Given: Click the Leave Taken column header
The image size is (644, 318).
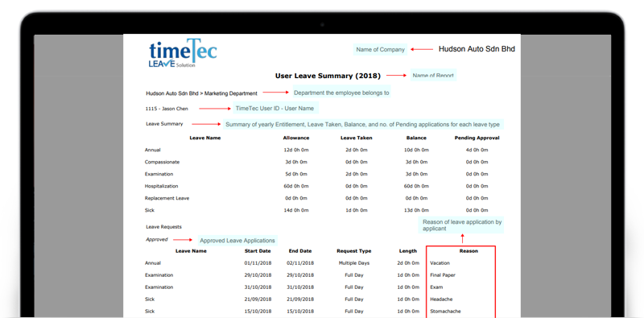Looking at the screenshot, I should coord(356,138).
